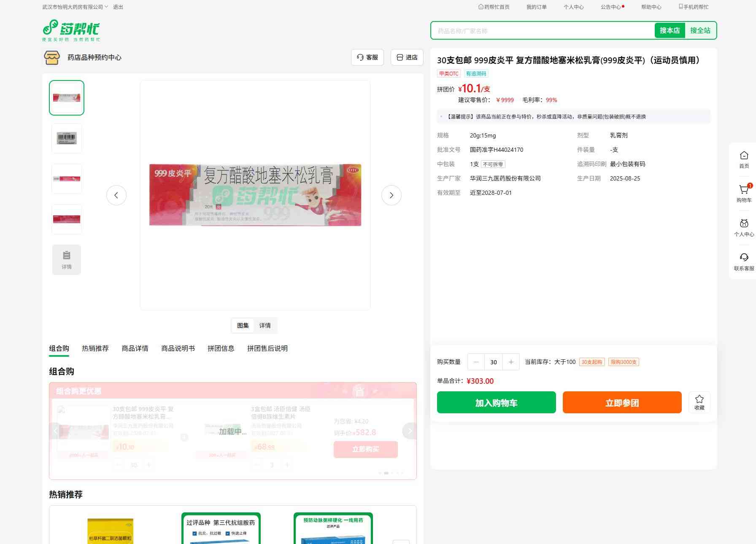
Task: Increase purchase quantity with plus button
Action: pos(511,362)
